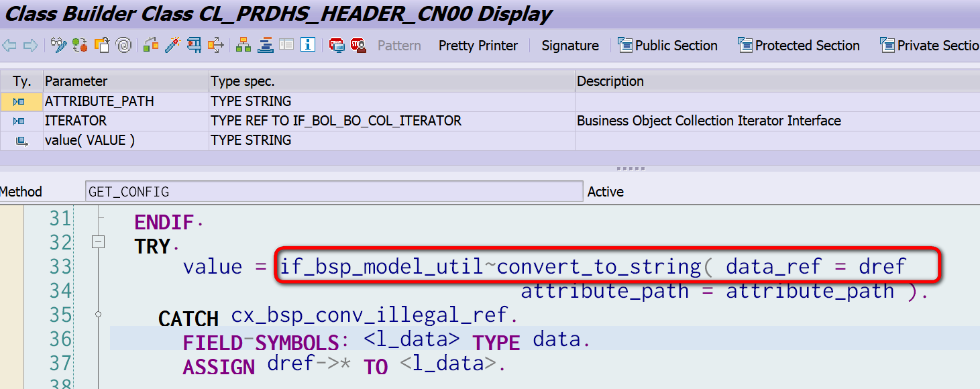Open the Private Section
The image size is (980, 389).
(930, 46)
